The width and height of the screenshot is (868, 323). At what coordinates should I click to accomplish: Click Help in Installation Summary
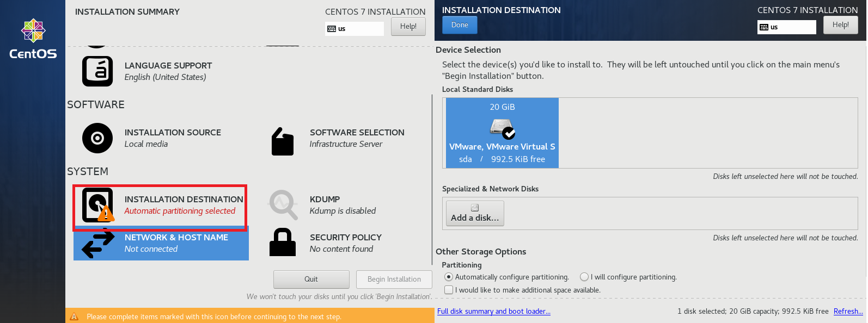coord(408,27)
